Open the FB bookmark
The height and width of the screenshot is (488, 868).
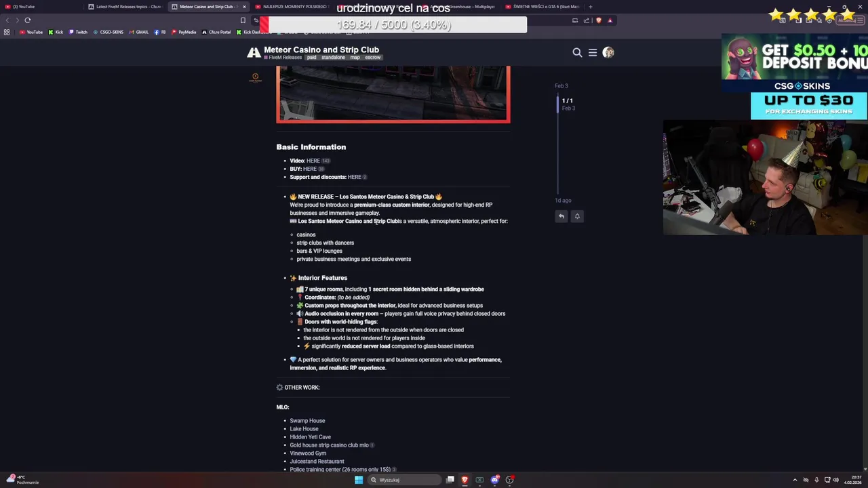pyautogui.click(x=160, y=32)
